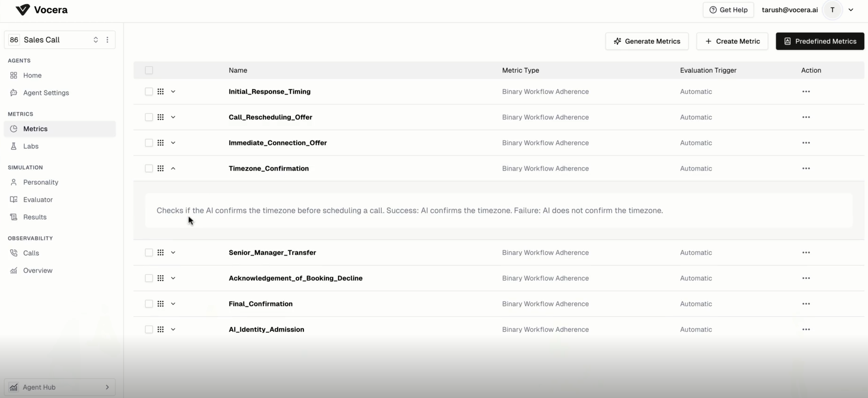Click drag handle icon for Immediate_Connection_Offer

click(x=161, y=143)
